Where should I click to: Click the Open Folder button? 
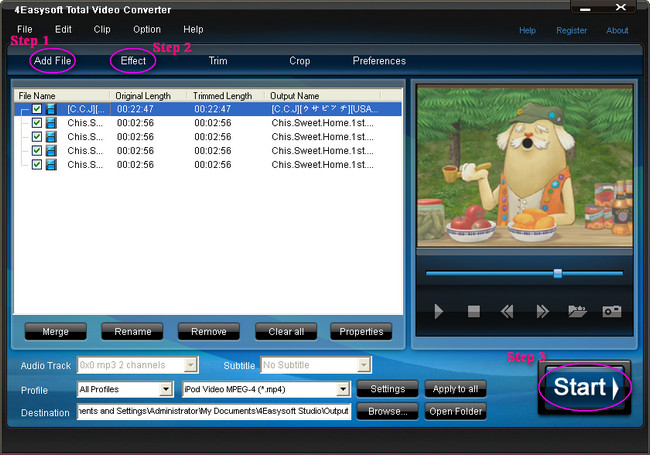point(456,411)
